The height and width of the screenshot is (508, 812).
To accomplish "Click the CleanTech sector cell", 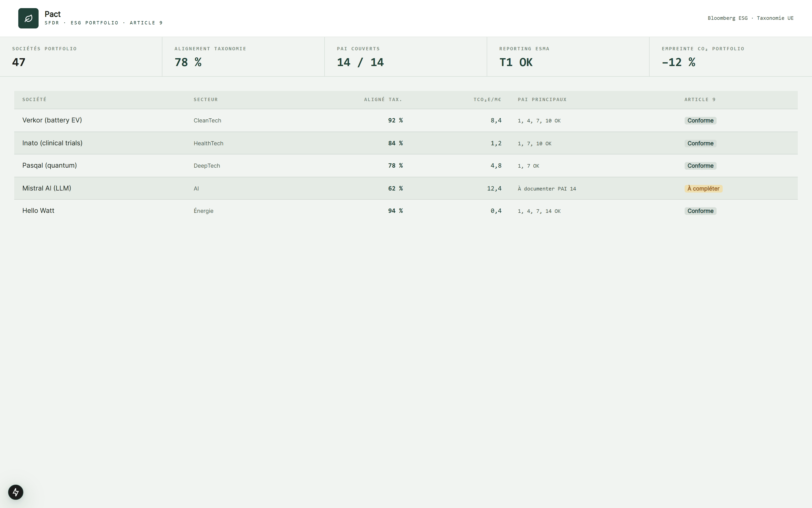I will coord(207,121).
